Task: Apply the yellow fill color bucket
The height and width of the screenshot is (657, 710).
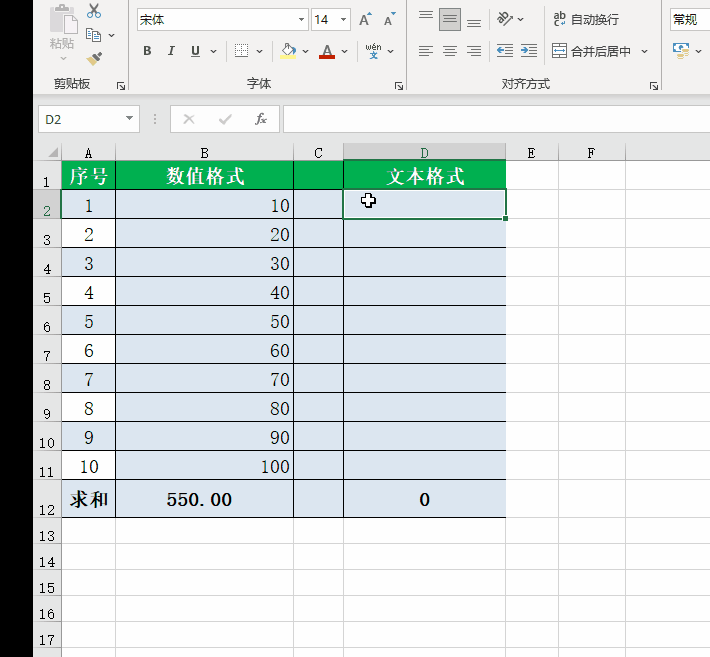Action: point(288,51)
